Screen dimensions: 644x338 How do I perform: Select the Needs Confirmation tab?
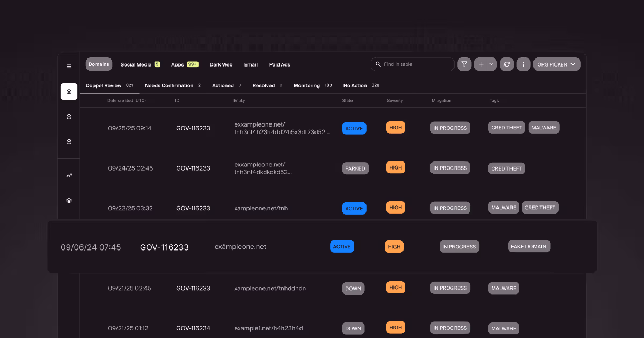coord(169,85)
